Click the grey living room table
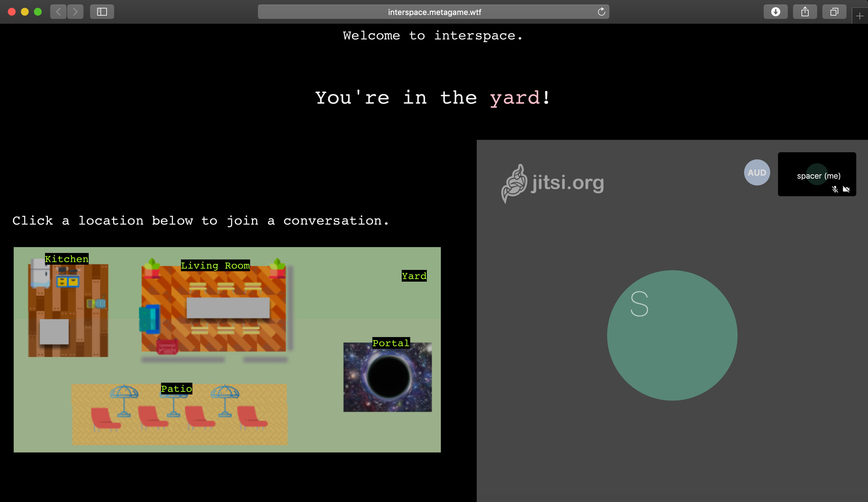This screenshot has height=502, width=868. (228, 308)
